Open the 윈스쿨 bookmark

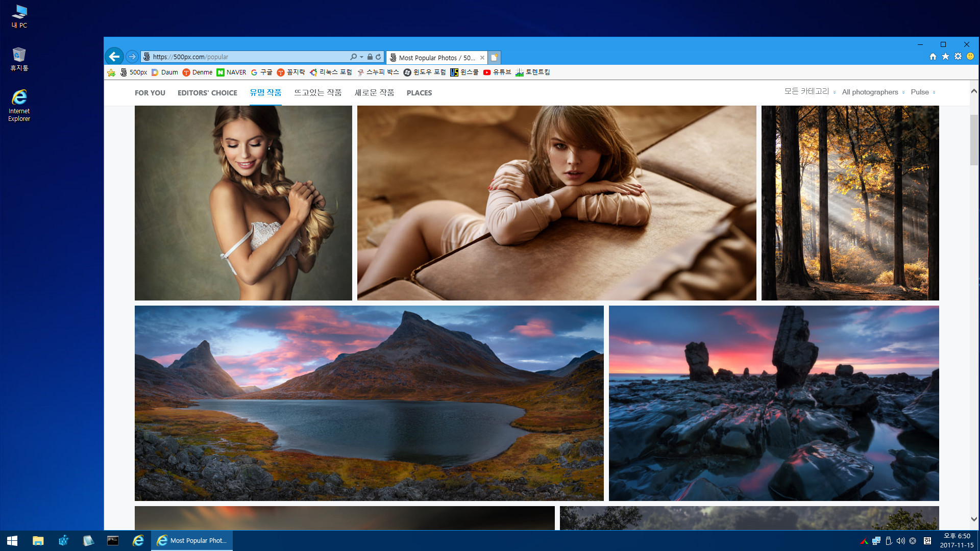pyautogui.click(x=464, y=72)
